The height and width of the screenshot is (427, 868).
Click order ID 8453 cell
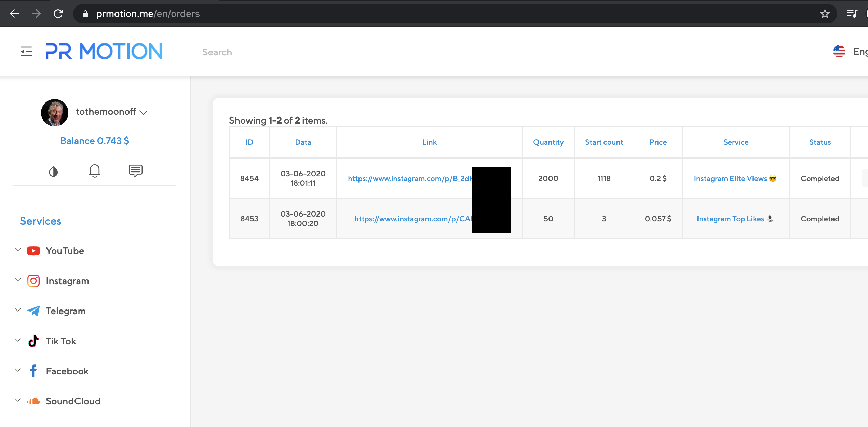[249, 219]
